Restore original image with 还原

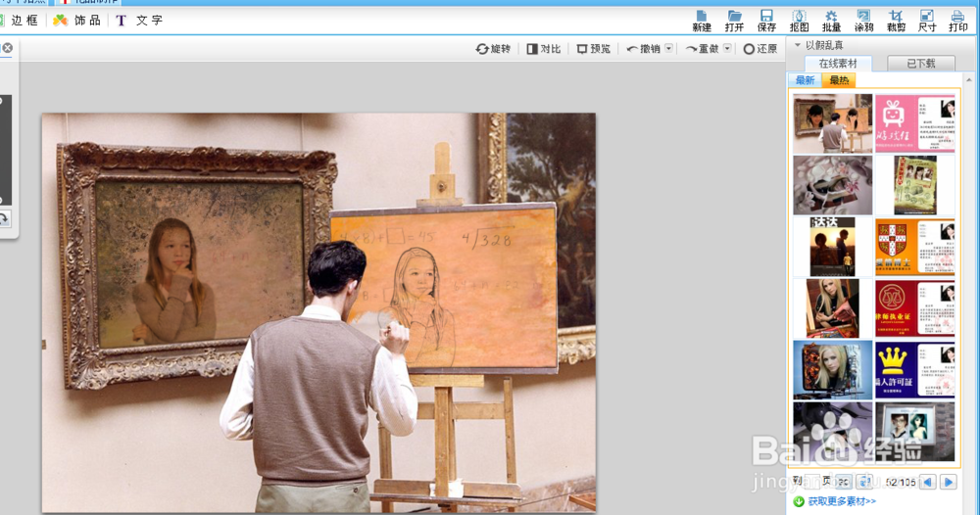[760, 49]
